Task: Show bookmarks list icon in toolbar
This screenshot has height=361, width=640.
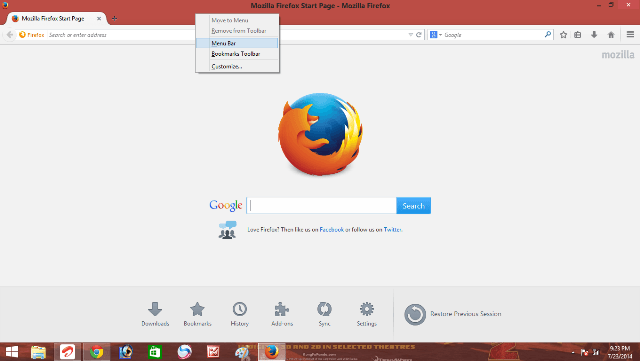Action: [x=578, y=35]
